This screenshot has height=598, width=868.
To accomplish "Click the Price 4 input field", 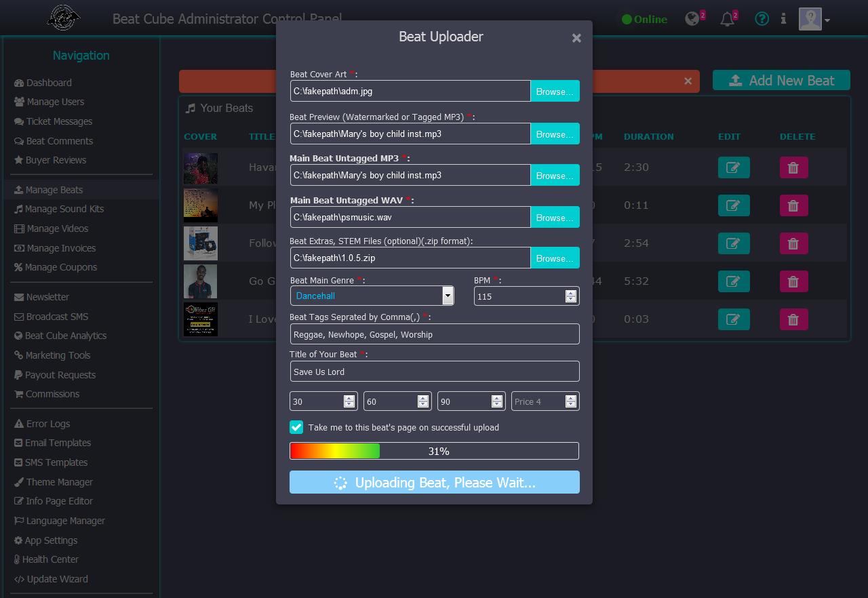I will [x=538, y=401].
